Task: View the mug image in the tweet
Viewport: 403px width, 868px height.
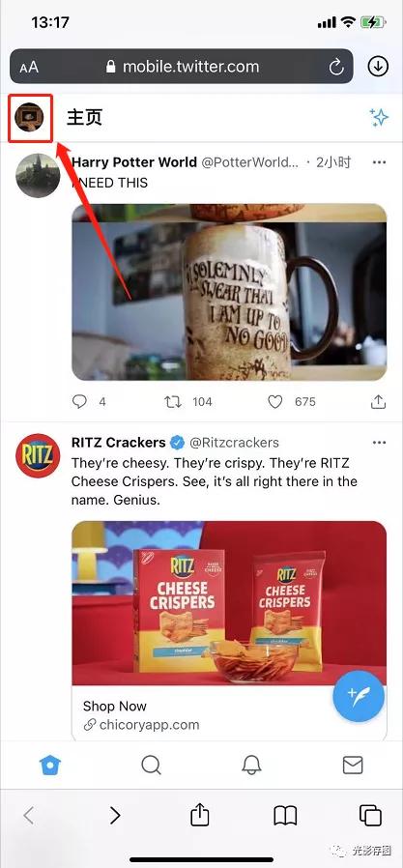Action: coord(229,292)
